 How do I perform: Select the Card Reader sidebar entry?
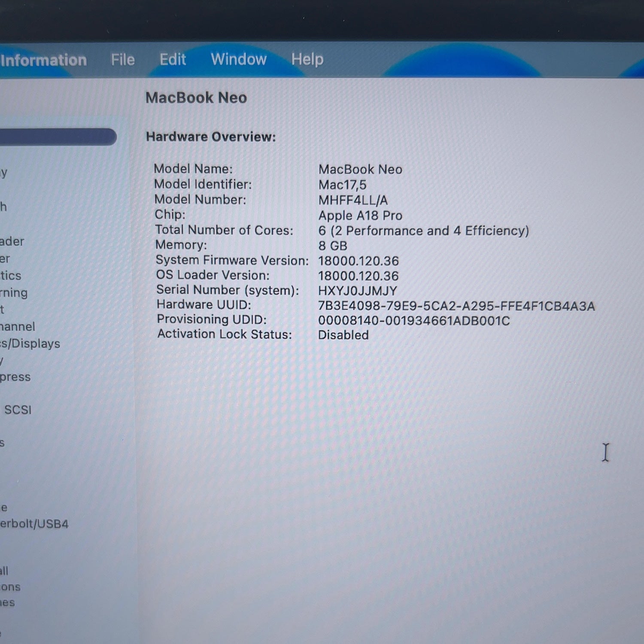pos(12,241)
